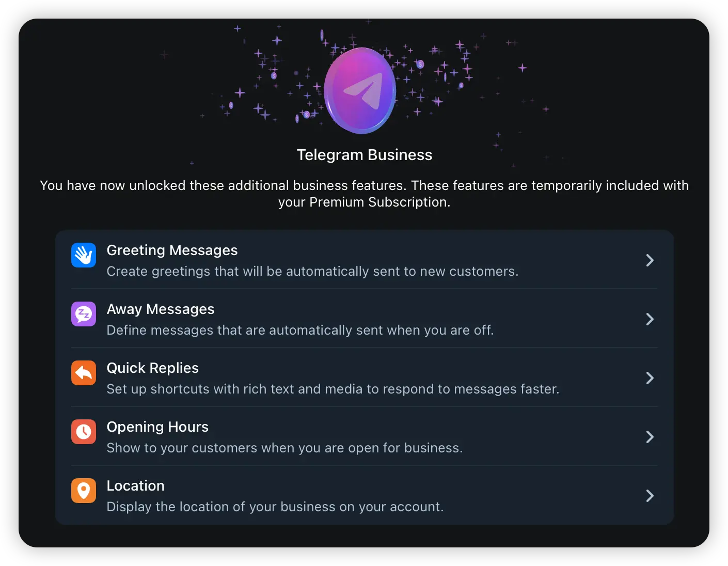The image size is (728, 566).
Task: Click the purple Away Messages sleep icon
Action: point(84,314)
